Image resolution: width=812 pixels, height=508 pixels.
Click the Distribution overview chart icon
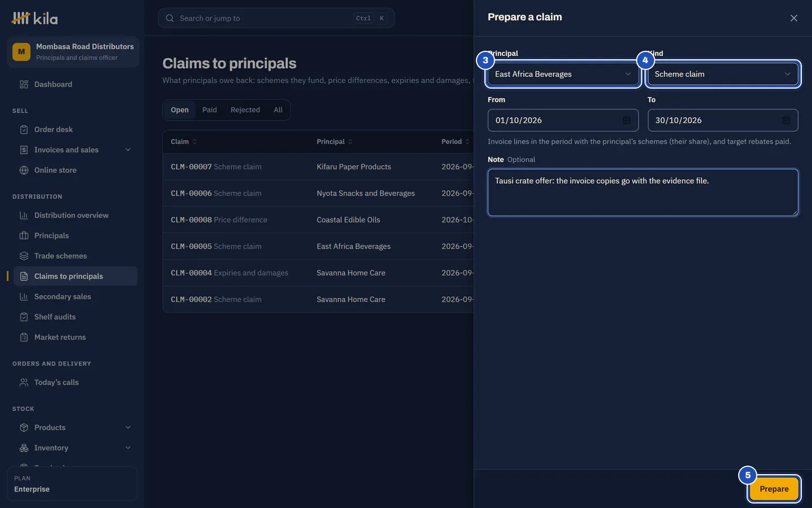point(24,215)
